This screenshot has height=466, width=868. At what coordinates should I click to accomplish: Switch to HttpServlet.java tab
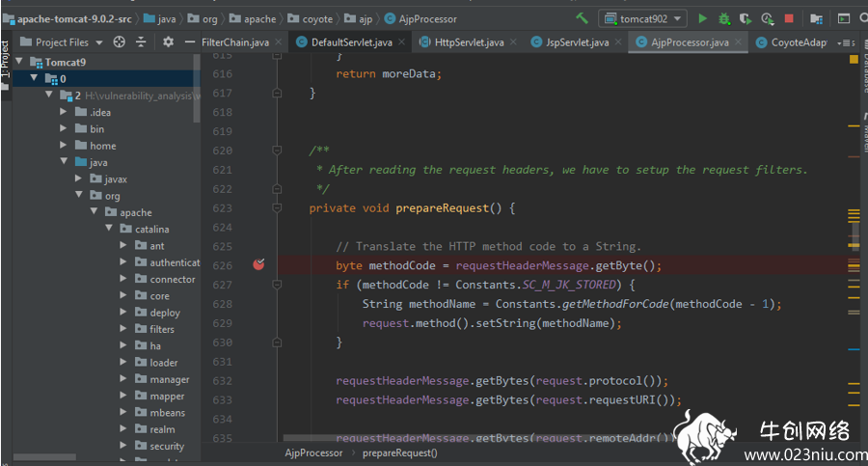pos(469,42)
